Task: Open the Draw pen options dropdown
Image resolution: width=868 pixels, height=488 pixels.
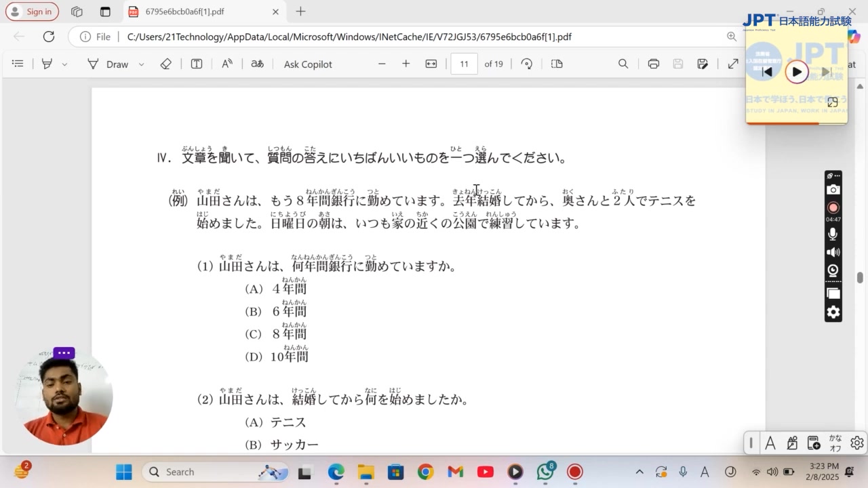Action: pos(141,64)
